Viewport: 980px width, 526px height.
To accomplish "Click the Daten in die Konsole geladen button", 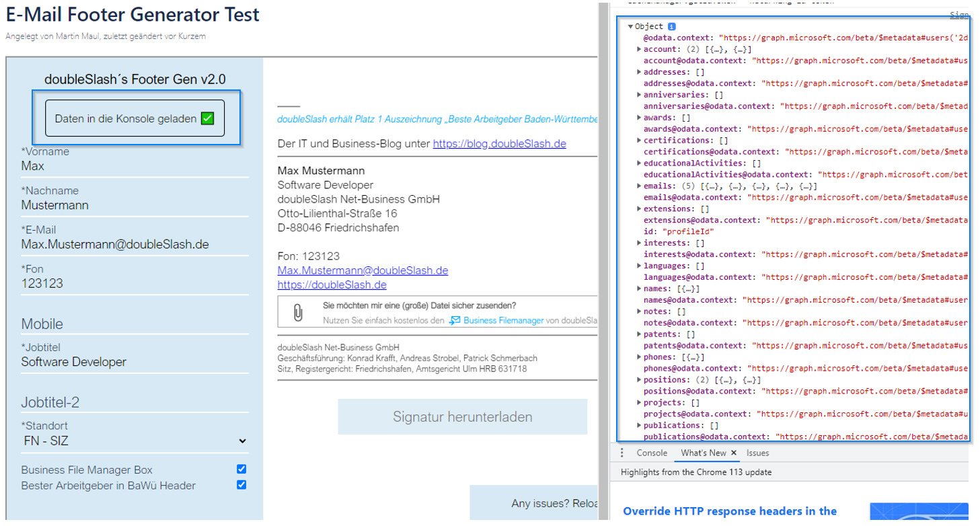I will coord(135,118).
